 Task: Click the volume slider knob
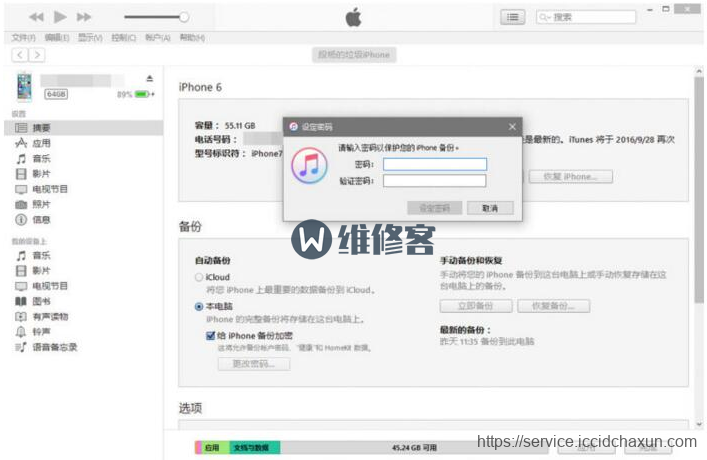184,17
